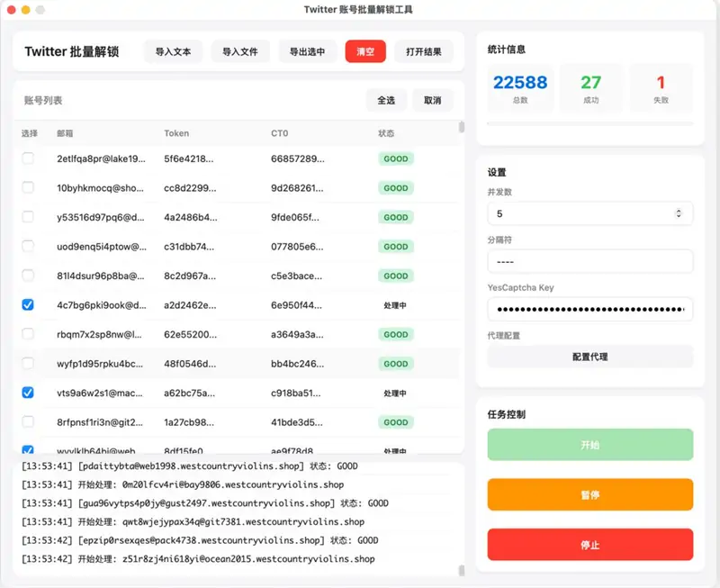Image resolution: width=720 pixels, height=588 pixels.
Task: Stop all tasks with the 停止 button
Action: coord(589,544)
